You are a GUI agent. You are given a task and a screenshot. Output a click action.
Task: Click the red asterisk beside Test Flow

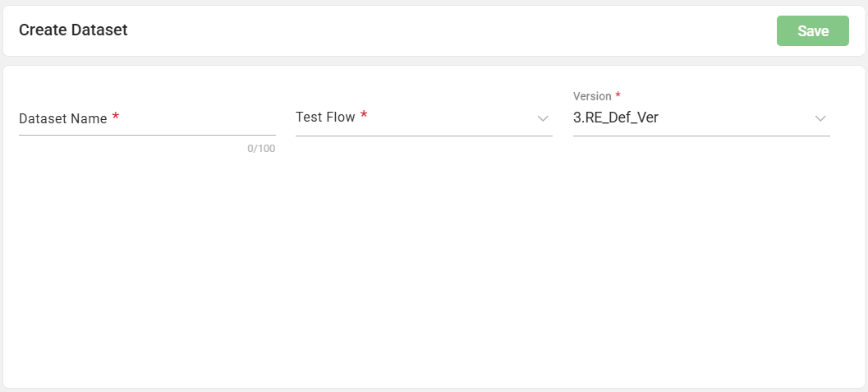click(364, 115)
